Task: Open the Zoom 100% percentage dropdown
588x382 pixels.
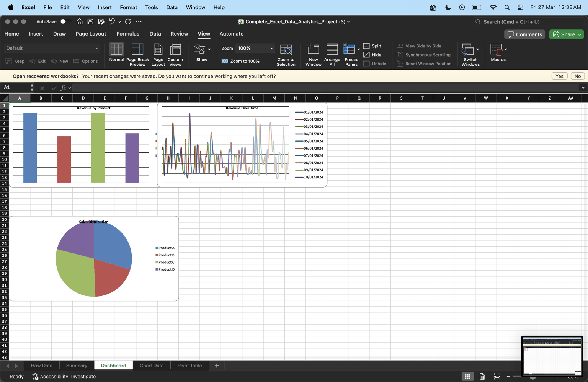Action: 272,49
